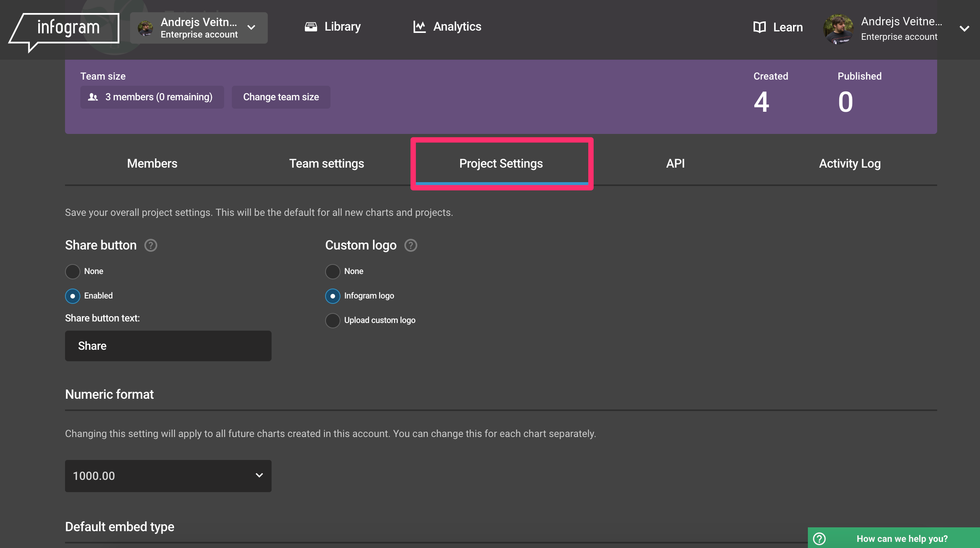Image resolution: width=980 pixels, height=548 pixels.
Task: Click the Created count 4
Action: tap(761, 102)
